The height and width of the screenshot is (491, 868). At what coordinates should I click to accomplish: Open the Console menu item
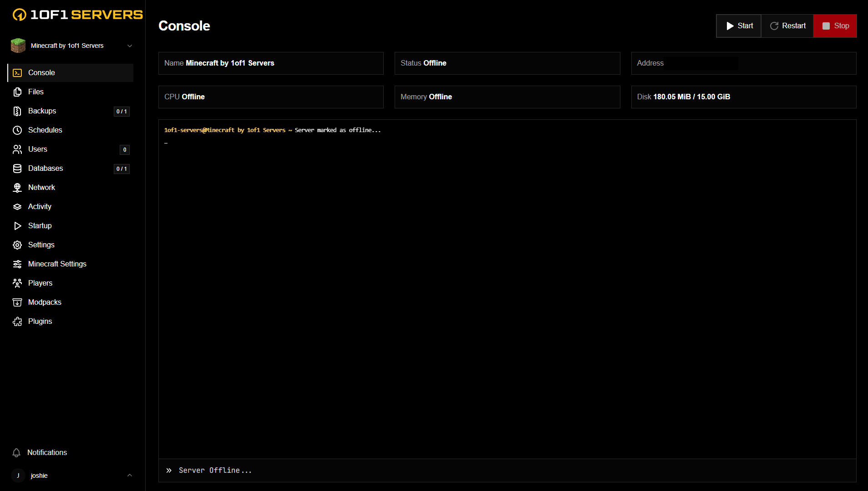pyautogui.click(x=71, y=73)
